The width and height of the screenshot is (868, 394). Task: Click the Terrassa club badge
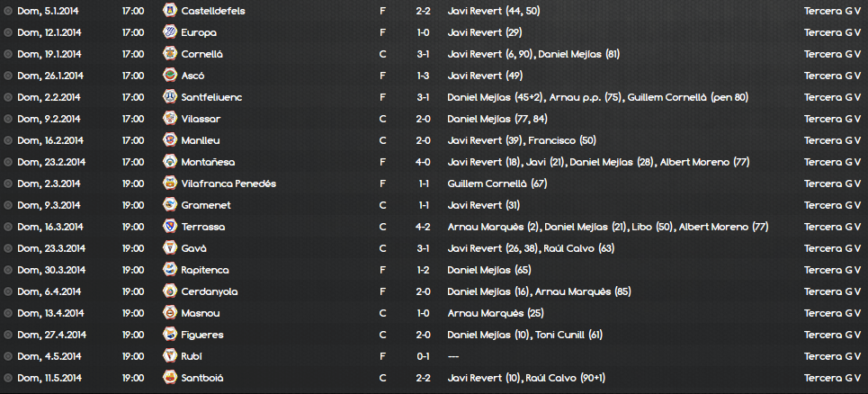pyautogui.click(x=170, y=227)
